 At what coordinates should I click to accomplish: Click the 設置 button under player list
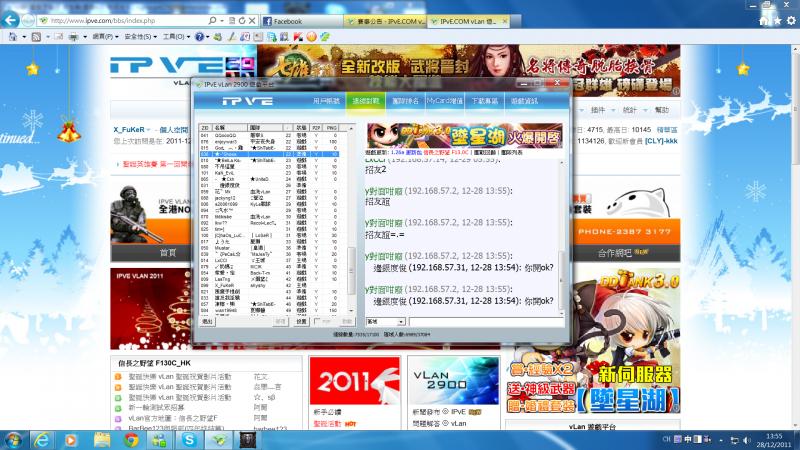(300, 322)
